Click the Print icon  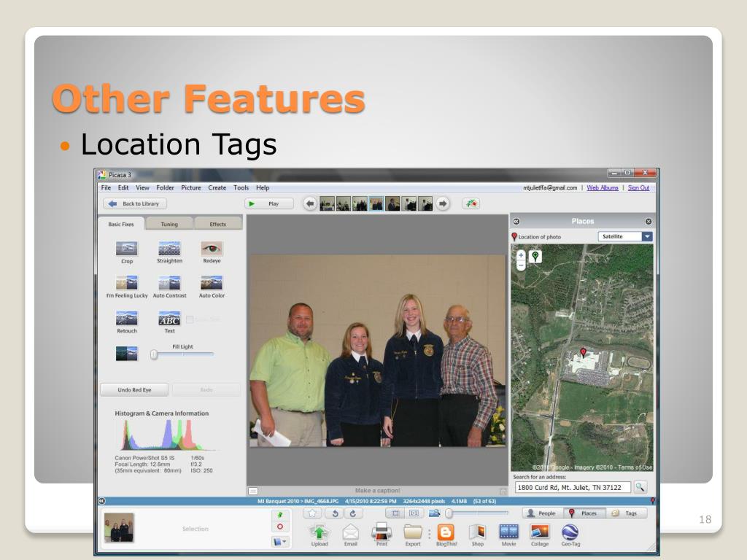(382, 532)
